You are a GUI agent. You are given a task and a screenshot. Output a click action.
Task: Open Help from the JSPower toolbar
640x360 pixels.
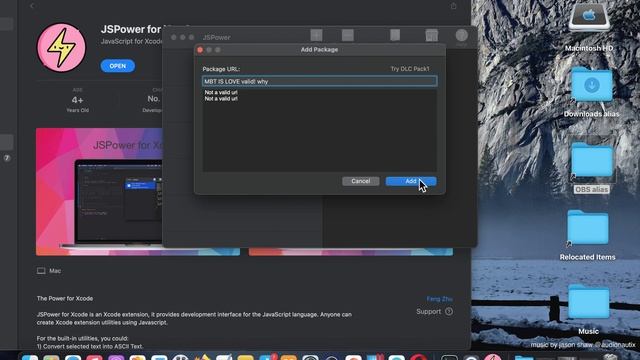coord(462,36)
